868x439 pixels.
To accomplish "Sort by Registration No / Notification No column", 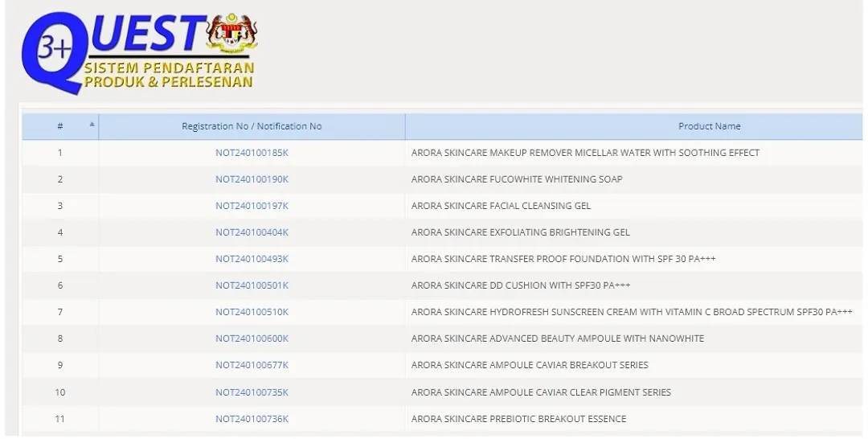I will (252, 126).
